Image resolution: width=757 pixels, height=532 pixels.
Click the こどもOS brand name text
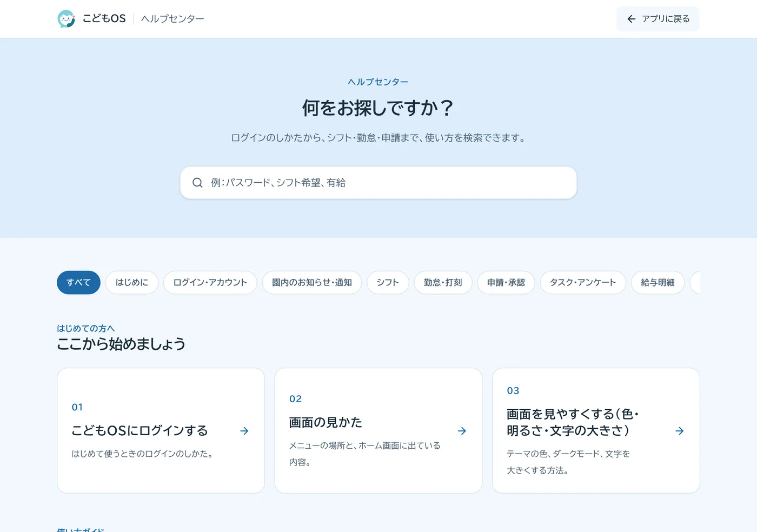[x=104, y=18]
